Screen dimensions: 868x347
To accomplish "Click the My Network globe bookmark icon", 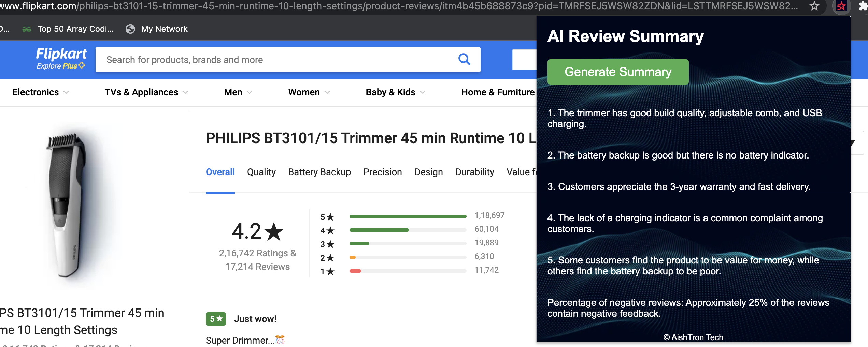I will 130,29.
